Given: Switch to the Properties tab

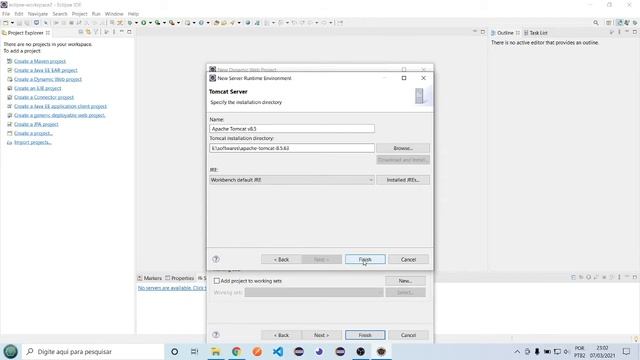Looking at the screenshot, I should point(180,278).
